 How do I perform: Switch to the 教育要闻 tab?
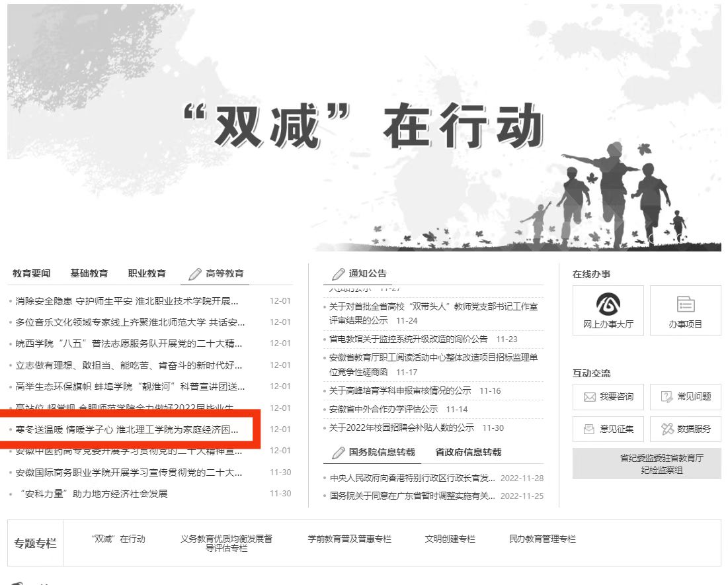click(x=31, y=273)
